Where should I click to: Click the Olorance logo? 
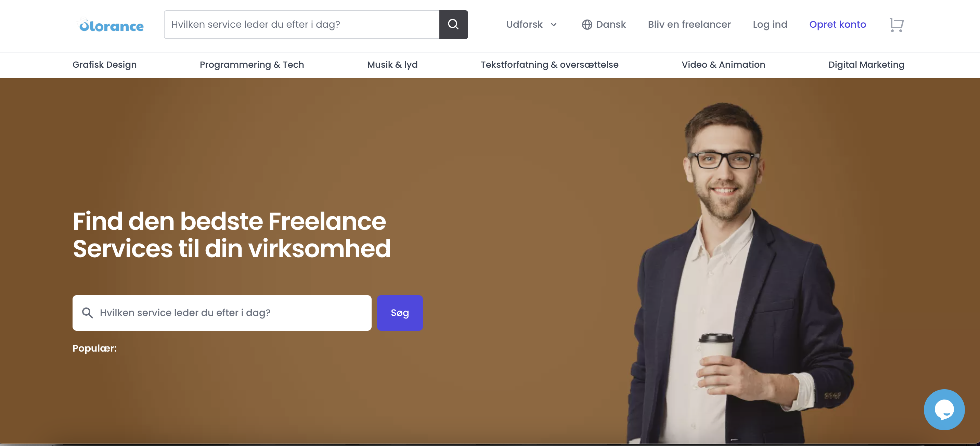(111, 25)
